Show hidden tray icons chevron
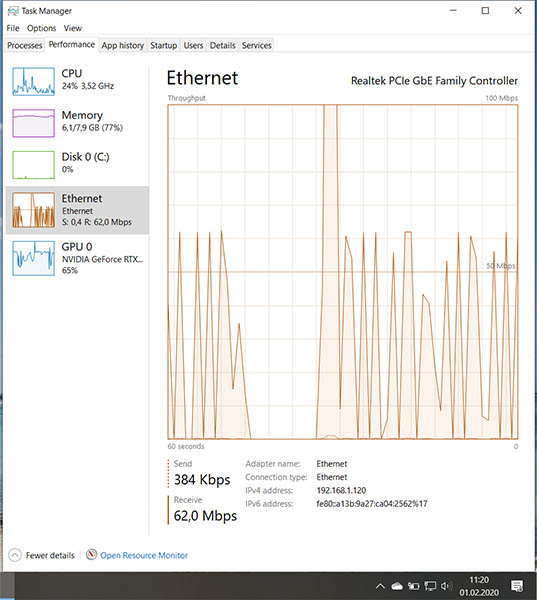Screen dimensions: 537x600 pos(380,586)
